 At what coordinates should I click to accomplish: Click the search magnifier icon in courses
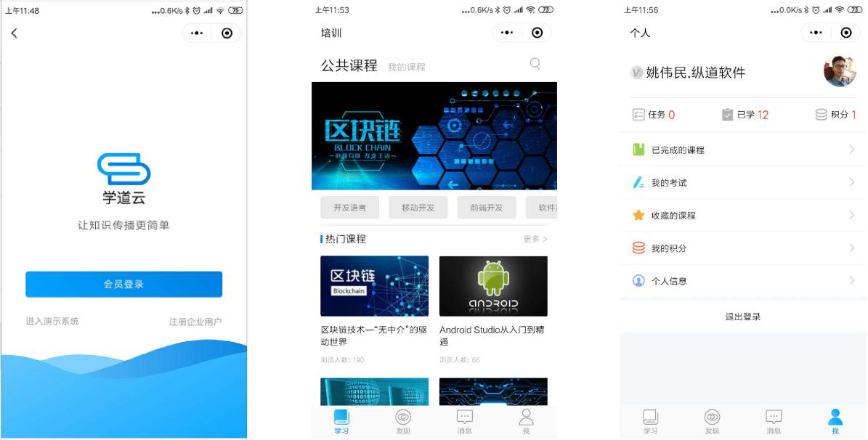535,64
